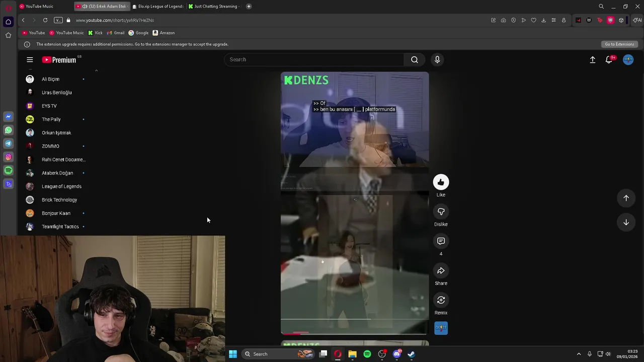
Task: Go back in browser history
Action: [x=23, y=20]
